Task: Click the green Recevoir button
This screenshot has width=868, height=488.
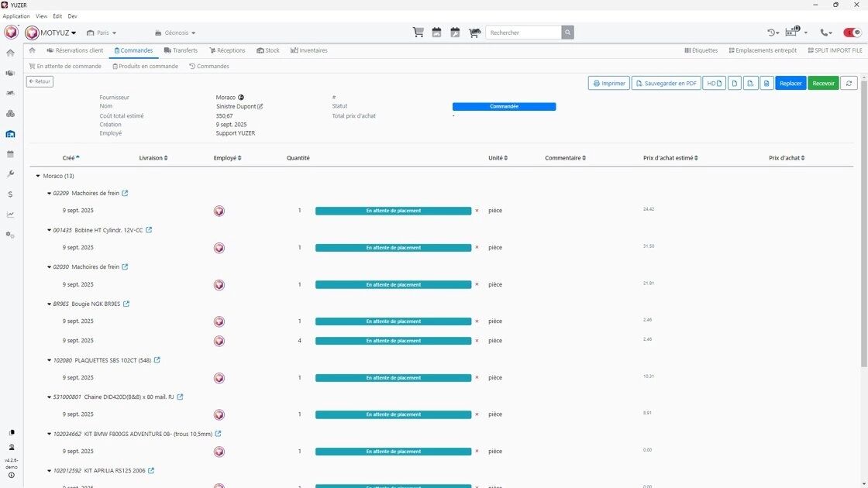Action: coord(823,83)
